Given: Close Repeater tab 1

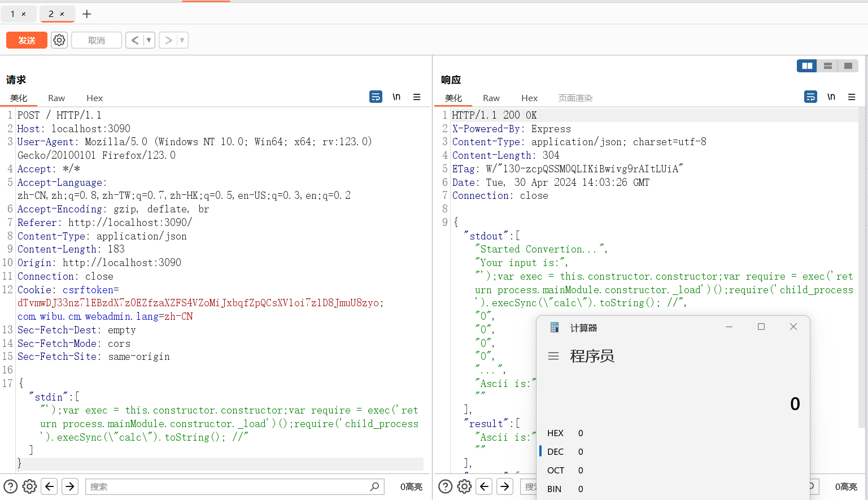Looking at the screenshot, I should (24, 14).
